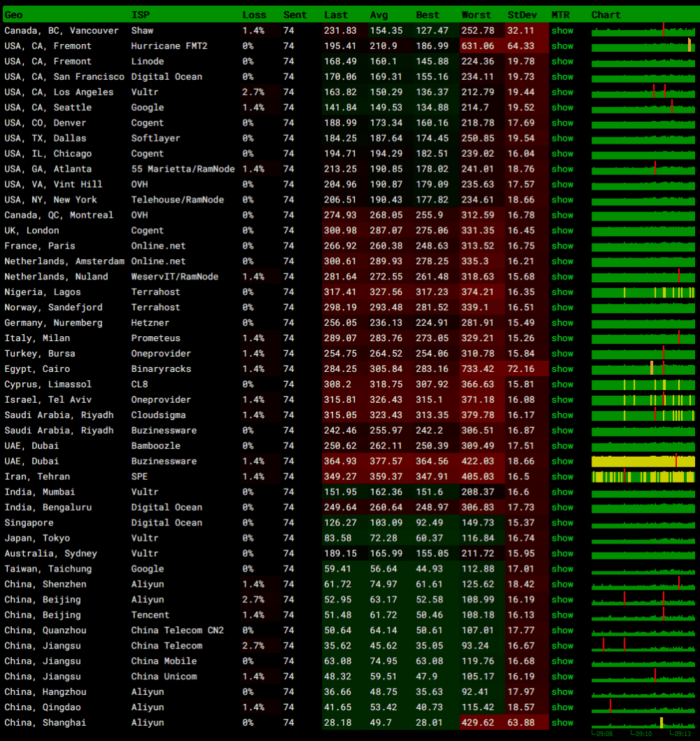Click the MTR column header
Image resolution: width=700 pixels, height=741 pixels.
(x=560, y=15)
